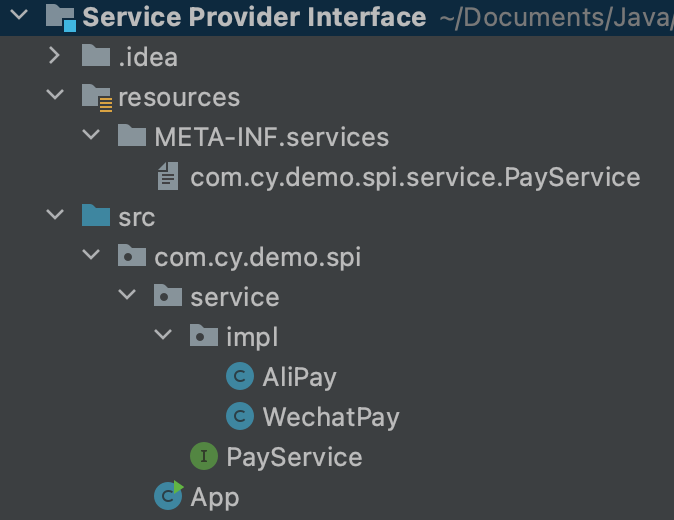Click the PayService interface icon

click(204, 457)
